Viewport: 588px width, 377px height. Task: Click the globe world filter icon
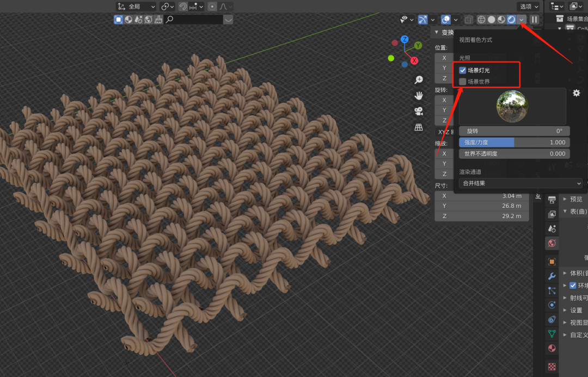click(149, 20)
